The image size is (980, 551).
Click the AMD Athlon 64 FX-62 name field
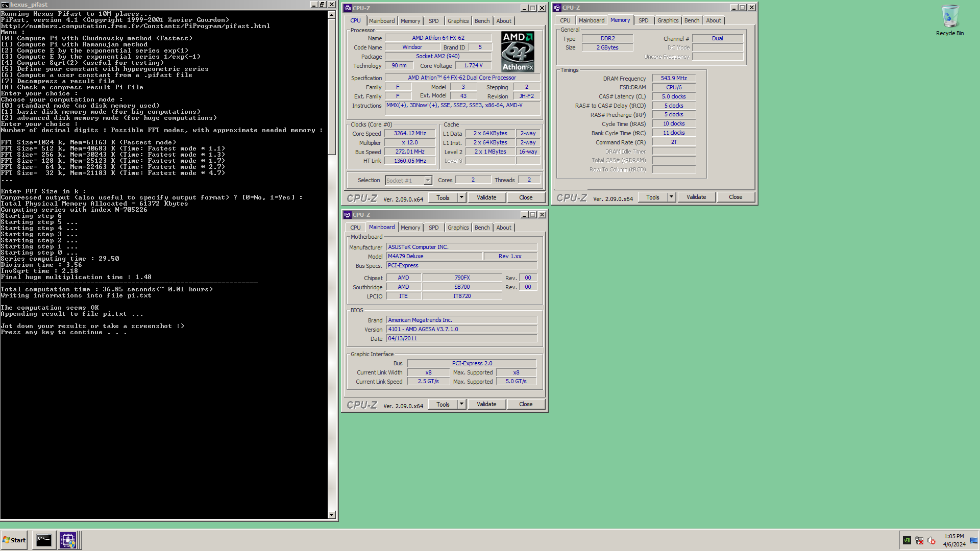tap(438, 38)
